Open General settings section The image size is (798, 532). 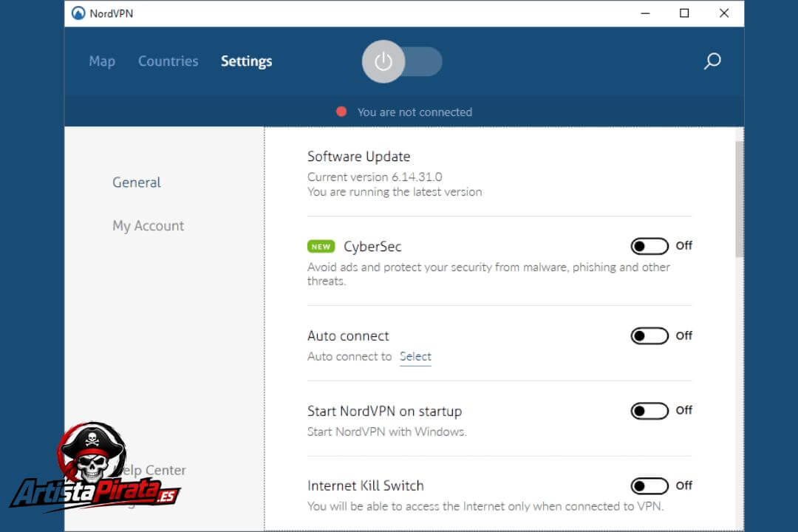click(137, 183)
